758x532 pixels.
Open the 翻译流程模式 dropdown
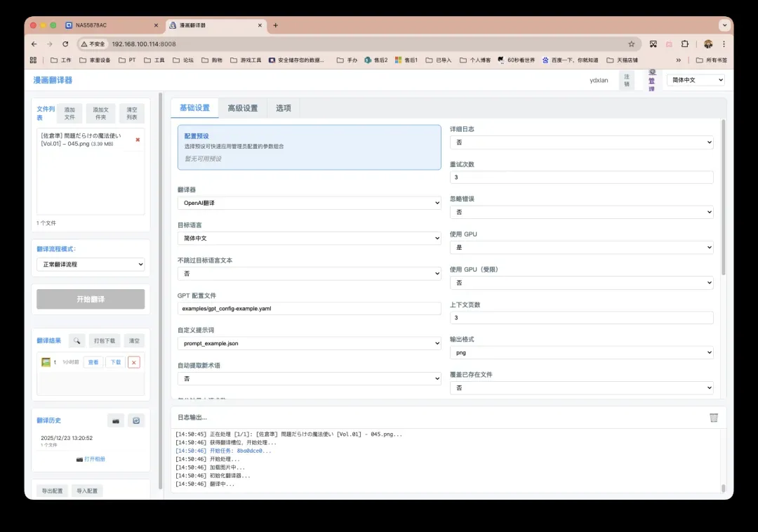tap(91, 265)
